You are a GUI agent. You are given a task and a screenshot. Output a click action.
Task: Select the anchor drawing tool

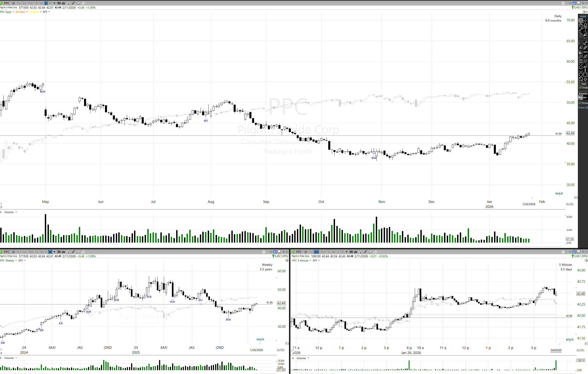tap(585, 43)
